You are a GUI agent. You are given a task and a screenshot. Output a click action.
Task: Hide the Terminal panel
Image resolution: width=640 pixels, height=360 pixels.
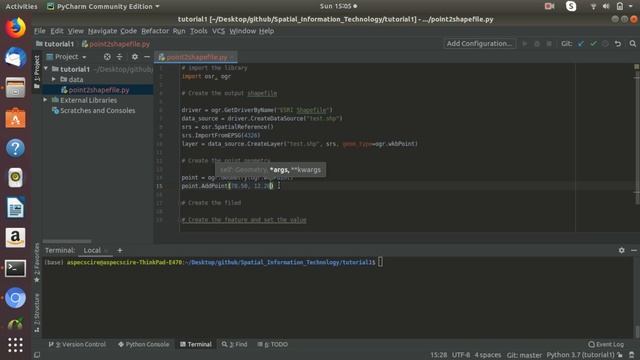pyautogui.click(x=633, y=250)
